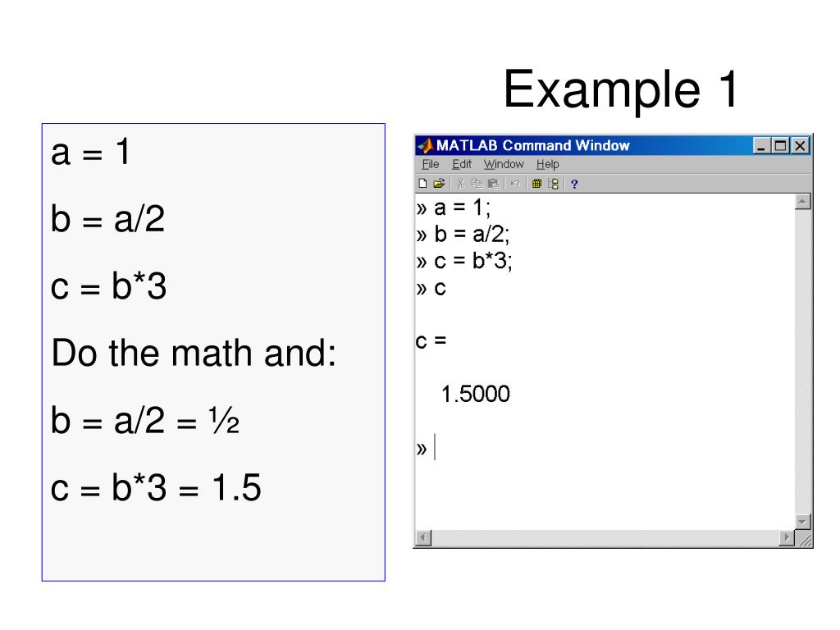The image size is (840, 630).
Task: Click the MATLAB logo in title bar
Action: point(426,145)
